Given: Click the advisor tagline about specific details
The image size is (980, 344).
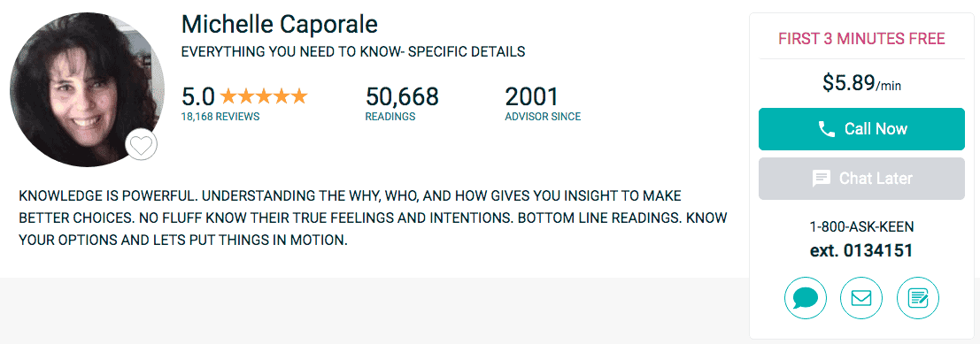Looking at the screenshot, I should pyautogui.click(x=352, y=52).
